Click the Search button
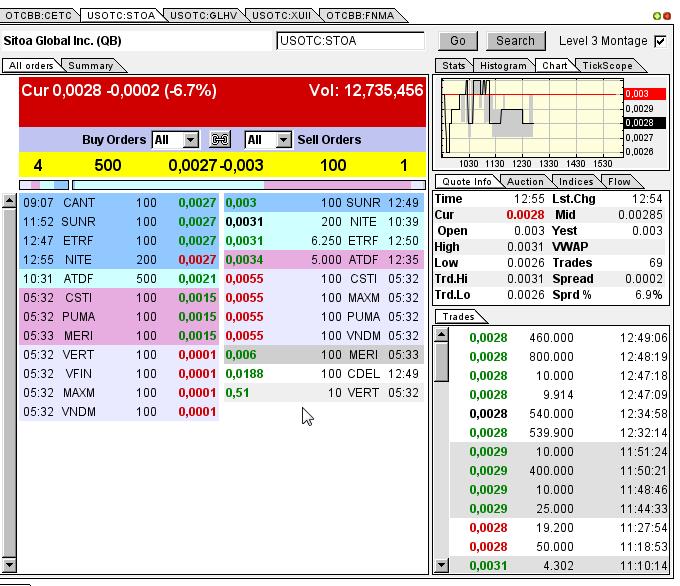680x586 pixels. (515, 41)
